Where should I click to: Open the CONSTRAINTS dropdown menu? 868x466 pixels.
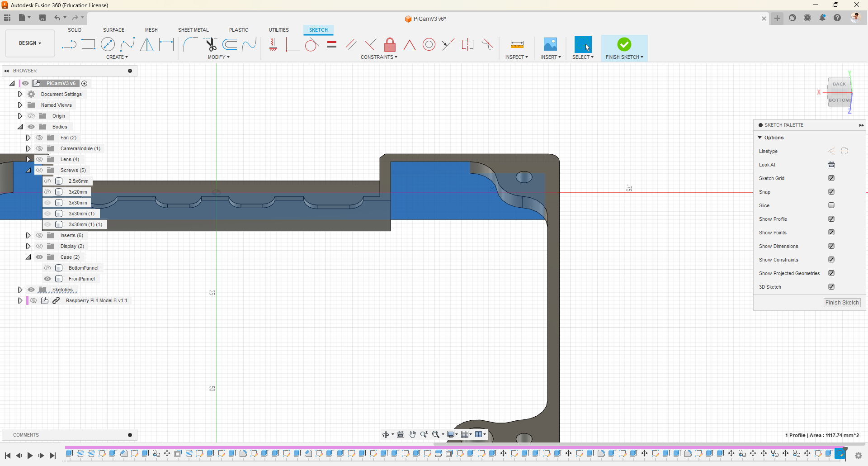pos(379,57)
